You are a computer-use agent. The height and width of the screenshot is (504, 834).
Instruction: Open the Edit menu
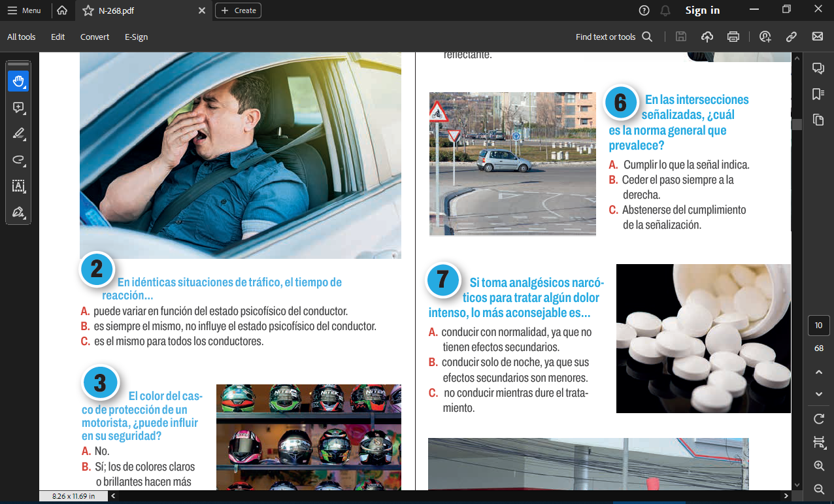pyautogui.click(x=58, y=37)
